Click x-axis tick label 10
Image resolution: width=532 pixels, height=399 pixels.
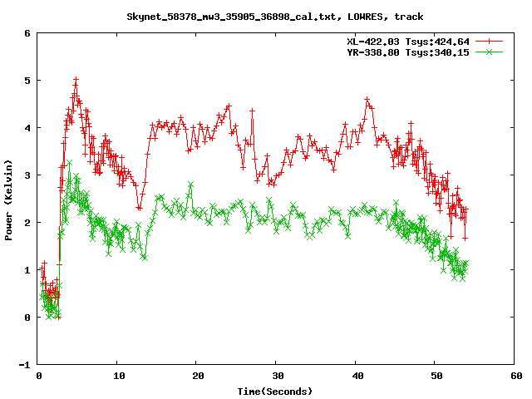pos(118,376)
